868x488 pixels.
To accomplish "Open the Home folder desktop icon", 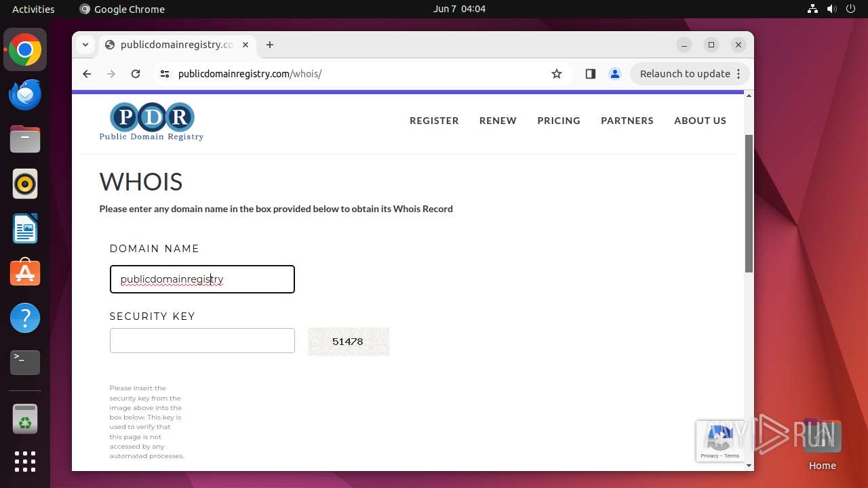I will coord(822,445).
